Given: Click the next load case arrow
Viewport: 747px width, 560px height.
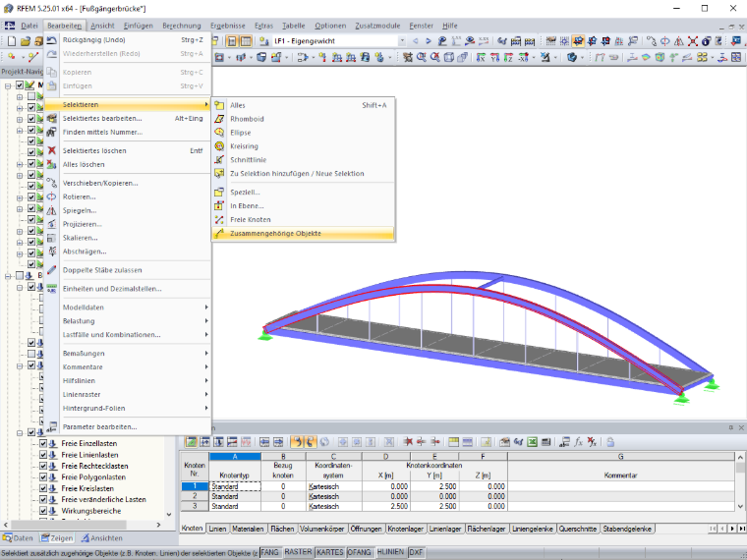Looking at the screenshot, I should [428, 41].
